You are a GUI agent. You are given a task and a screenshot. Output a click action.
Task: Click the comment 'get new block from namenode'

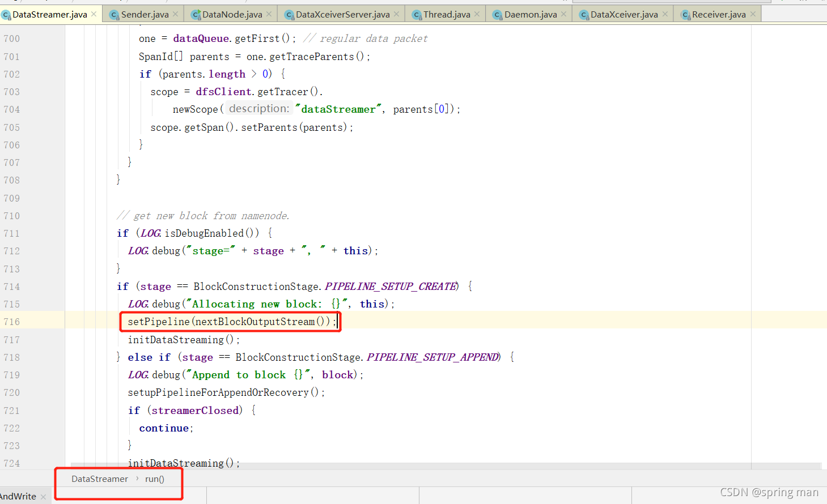tap(203, 216)
